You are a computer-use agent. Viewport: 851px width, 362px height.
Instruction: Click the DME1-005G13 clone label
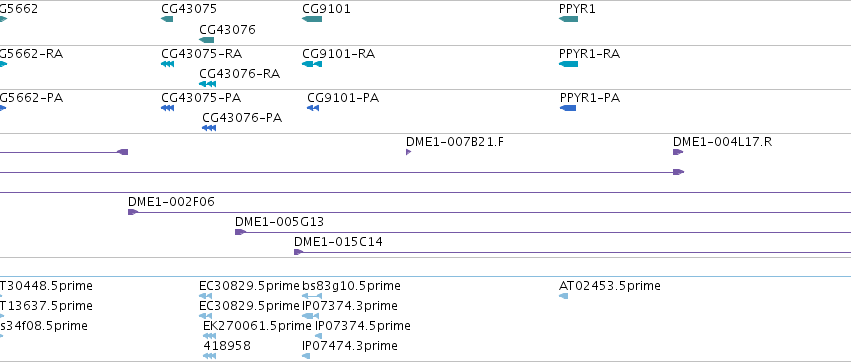[280, 222]
